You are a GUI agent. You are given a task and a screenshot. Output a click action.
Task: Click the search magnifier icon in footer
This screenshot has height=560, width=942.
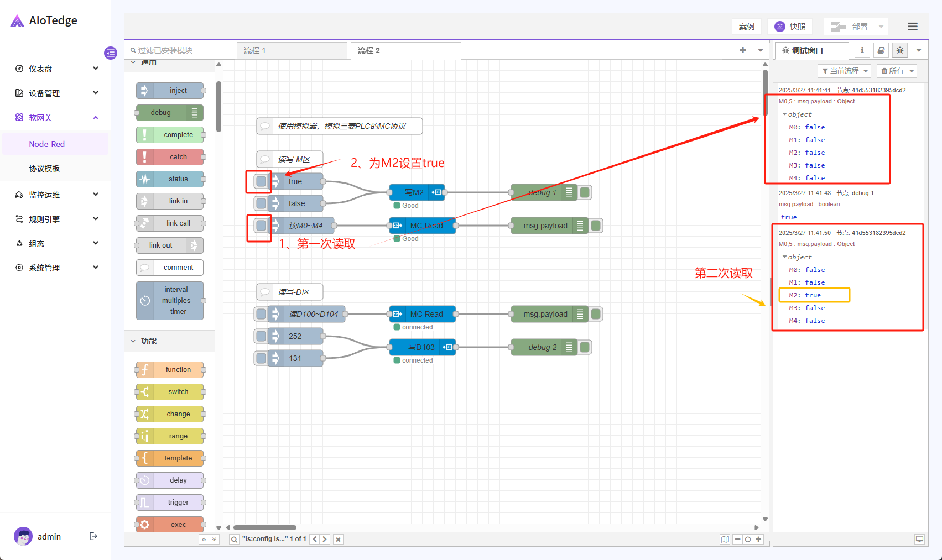pyautogui.click(x=235, y=540)
